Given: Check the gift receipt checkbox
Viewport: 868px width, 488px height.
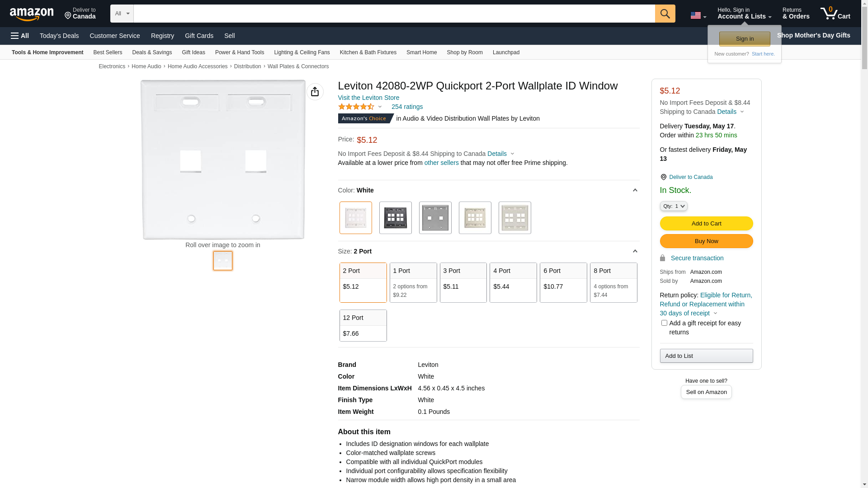Looking at the screenshot, I should tap(664, 323).
